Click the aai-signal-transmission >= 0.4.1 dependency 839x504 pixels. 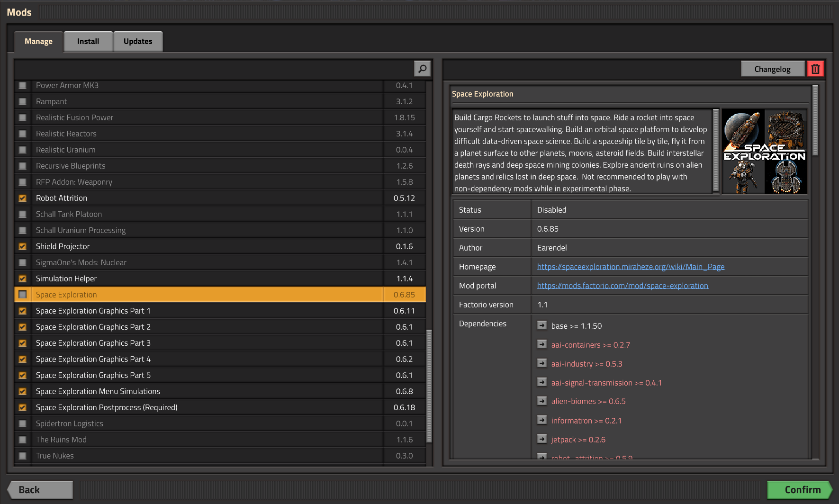[x=606, y=383]
